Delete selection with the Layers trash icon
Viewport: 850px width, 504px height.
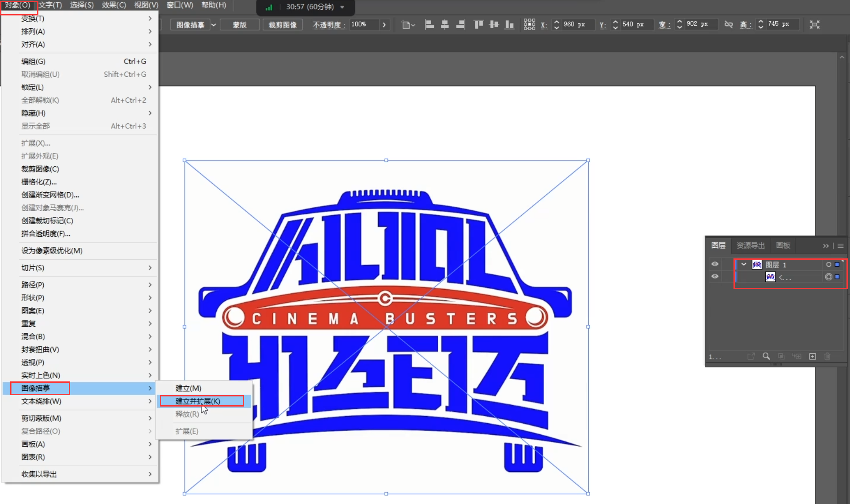[827, 356]
